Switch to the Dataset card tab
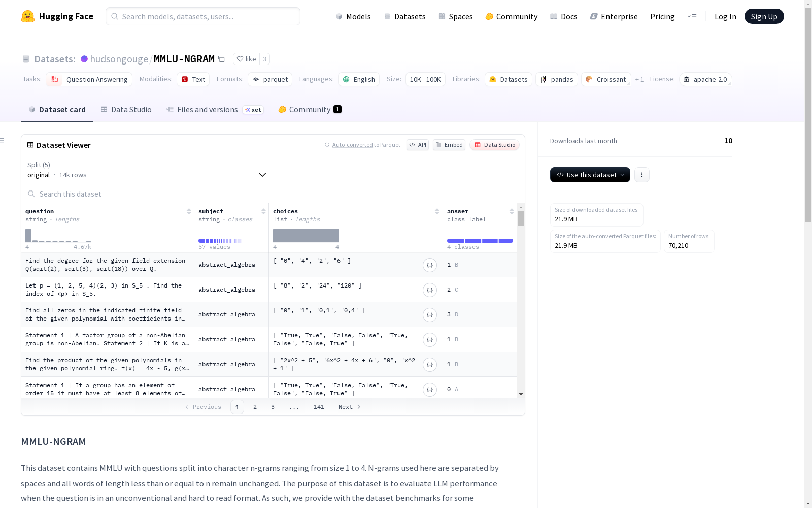The height and width of the screenshot is (508, 812). click(x=57, y=110)
